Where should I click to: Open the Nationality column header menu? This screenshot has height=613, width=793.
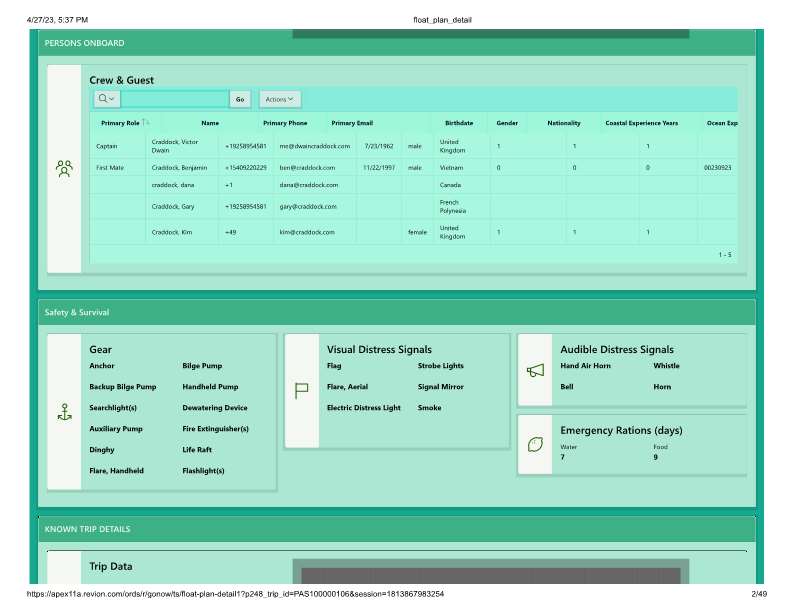(564, 123)
